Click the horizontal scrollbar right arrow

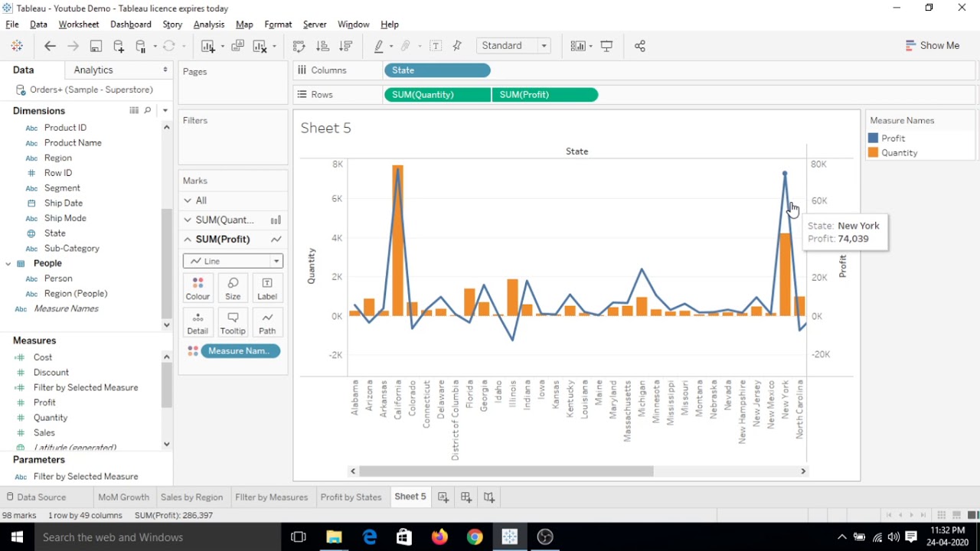[x=803, y=471]
